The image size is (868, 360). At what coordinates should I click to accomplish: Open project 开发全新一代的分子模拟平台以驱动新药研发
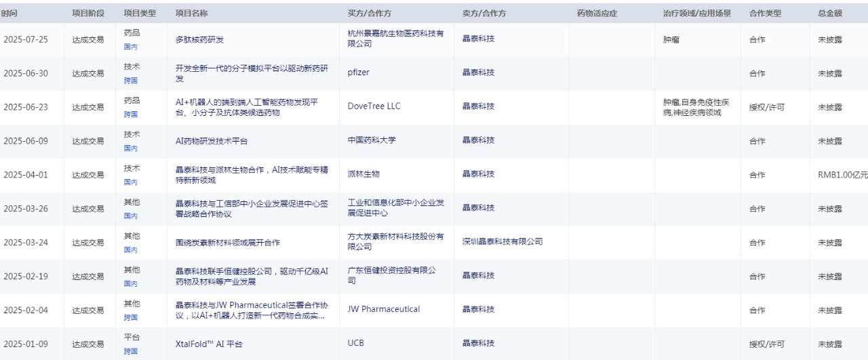click(252, 73)
